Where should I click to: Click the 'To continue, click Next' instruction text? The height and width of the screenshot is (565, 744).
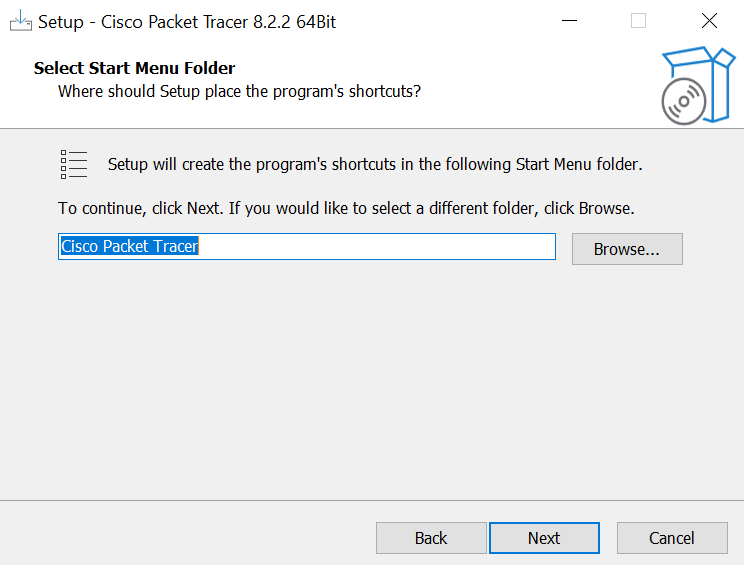coord(346,209)
